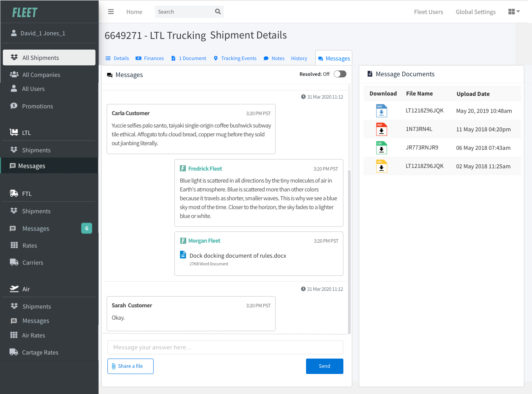
Task: Download the PDF file 1N73RN4L
Action: coord(381,129)
